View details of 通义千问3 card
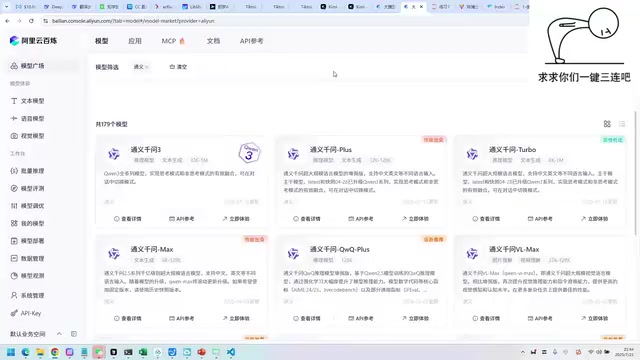Screen dimensions: 640x360 128,219
